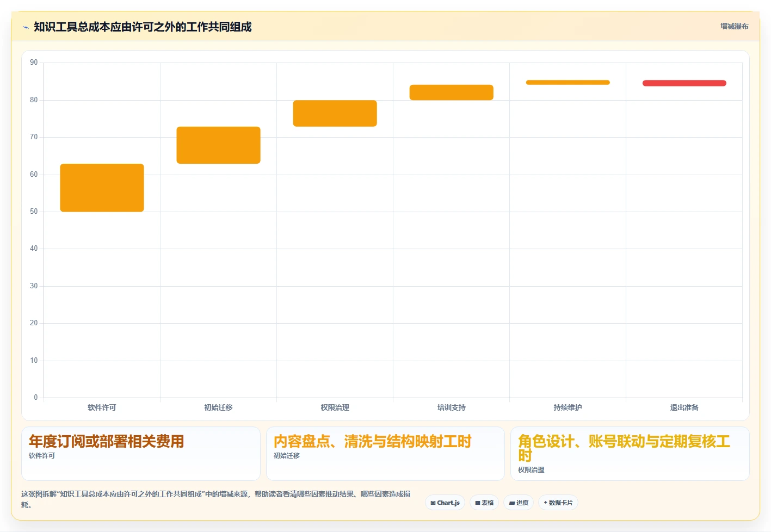771x532 pixels.
Task: Select the Chart.js chip
Action: click(x=445, y=503)
